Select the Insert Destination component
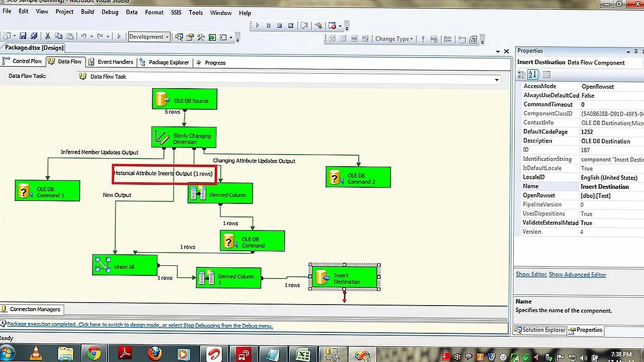 [345, 277]
